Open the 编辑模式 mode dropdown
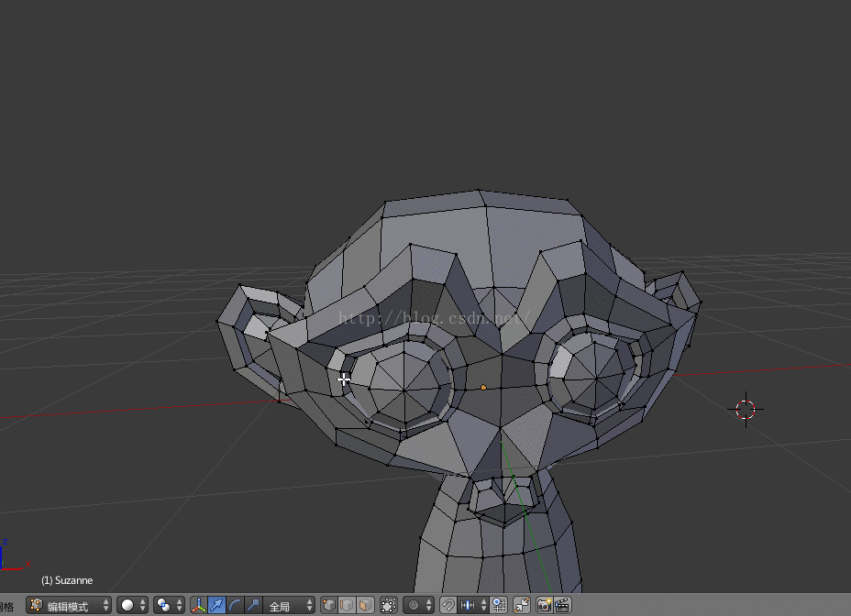 69,605
